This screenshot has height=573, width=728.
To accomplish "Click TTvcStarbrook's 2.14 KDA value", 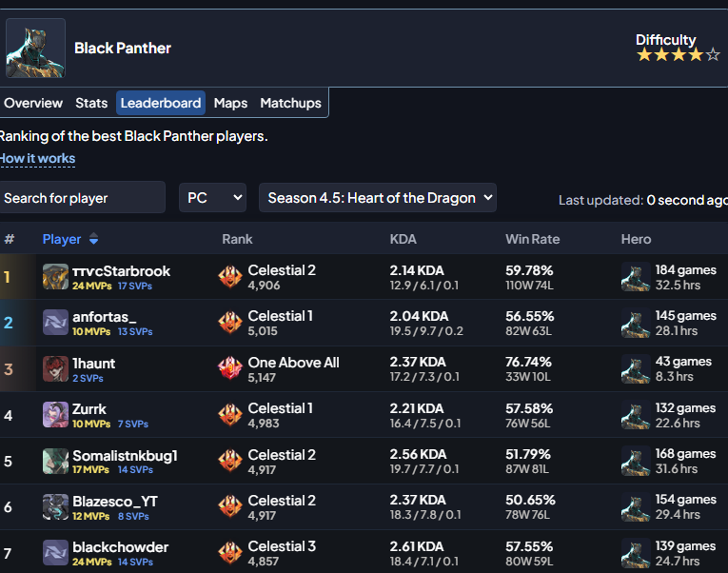I will click(x=417, y=270).
